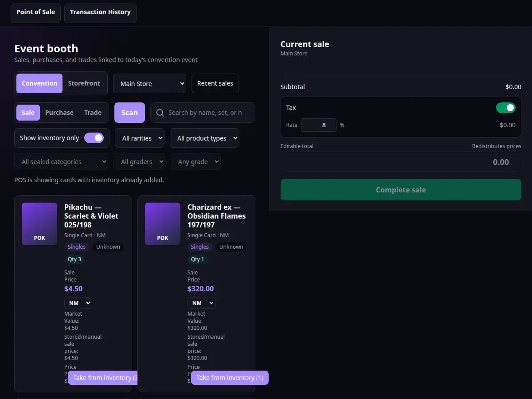Click the search magnifier icon
The image size is (532, 399).
coord(160,113)
